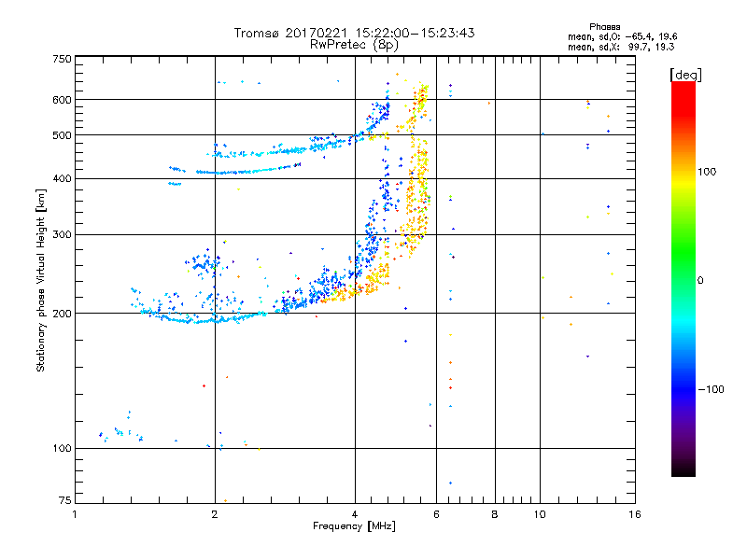Click the x-axis tick label '4'
This screenshot has width=747, height=560.
point(355,514)
